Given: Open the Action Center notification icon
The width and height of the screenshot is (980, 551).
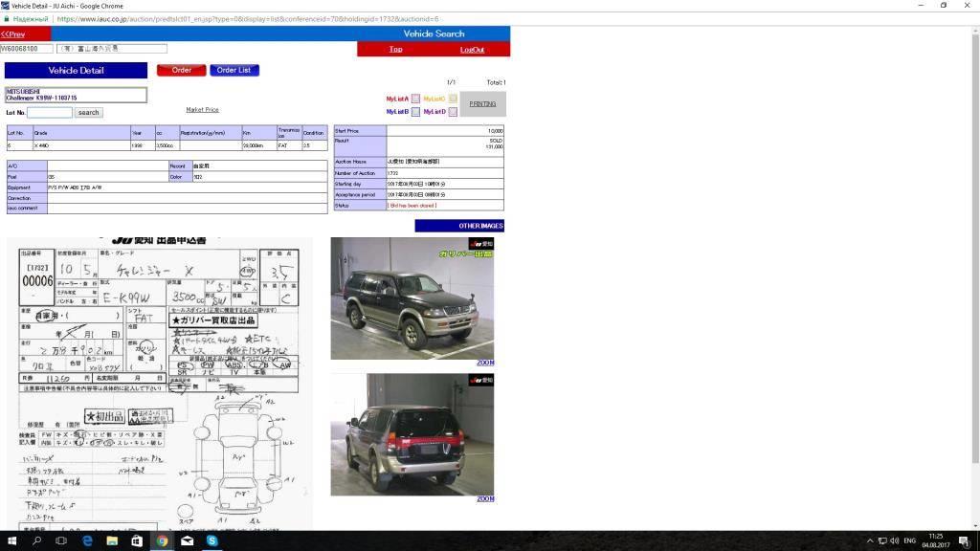Looking at the screenshot, I should (963, 540).
